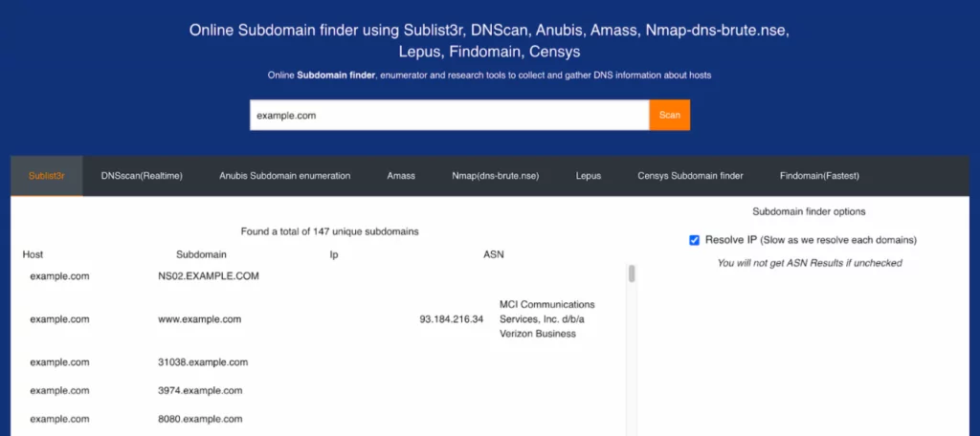
Task: Click the 'Found a total of 147 unique subdomains' text
Action: [x=329, y=231]
